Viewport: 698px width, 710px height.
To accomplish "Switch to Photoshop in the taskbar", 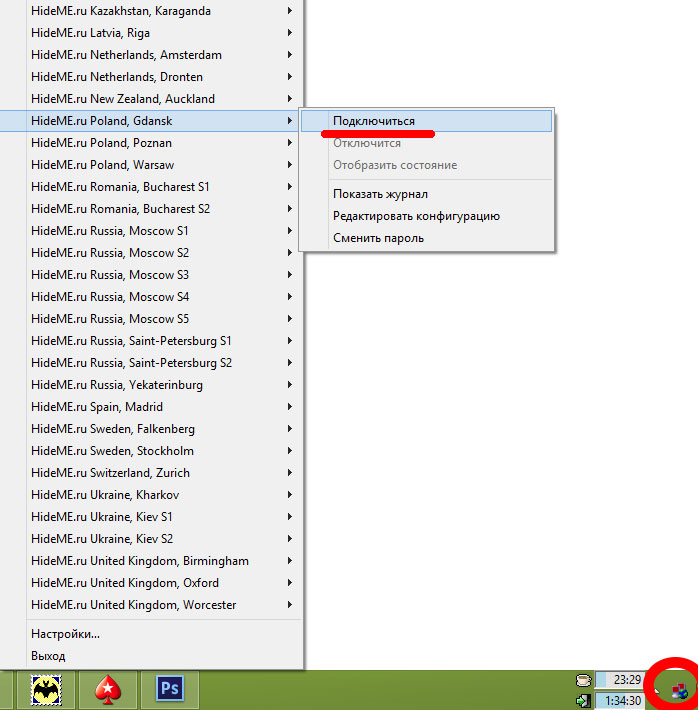I will pos(170,689).
